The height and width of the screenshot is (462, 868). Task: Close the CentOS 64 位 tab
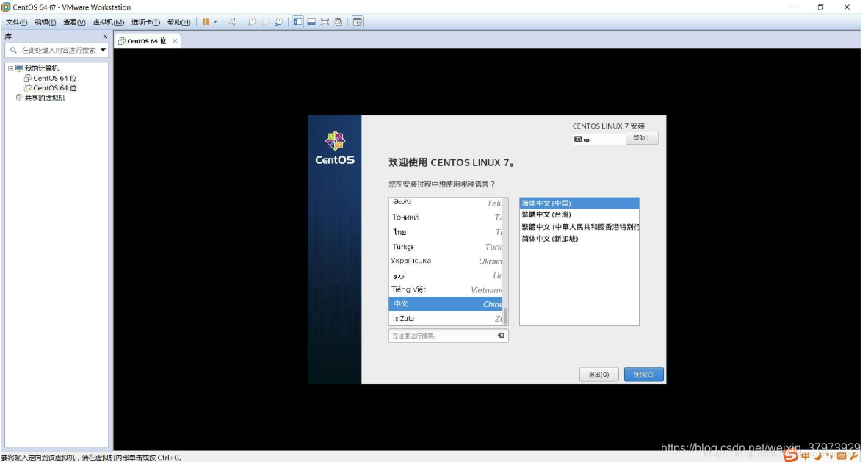point(175,41)
